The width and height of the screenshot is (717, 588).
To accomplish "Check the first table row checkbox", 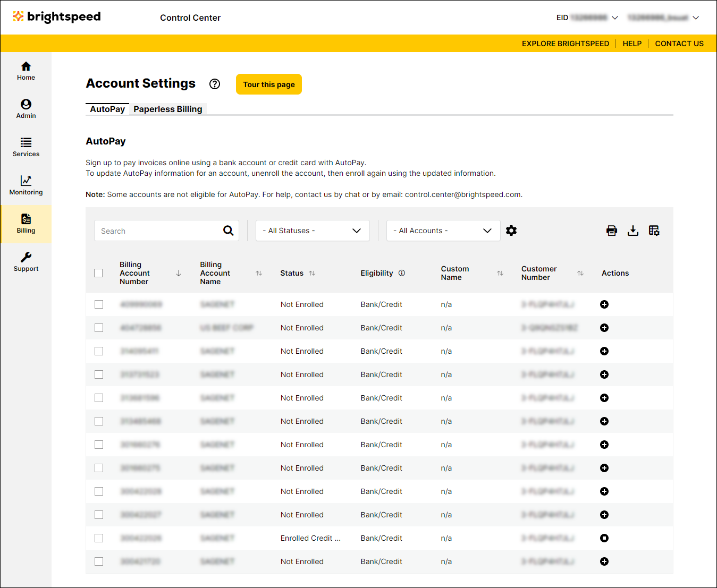I will 99,304.
